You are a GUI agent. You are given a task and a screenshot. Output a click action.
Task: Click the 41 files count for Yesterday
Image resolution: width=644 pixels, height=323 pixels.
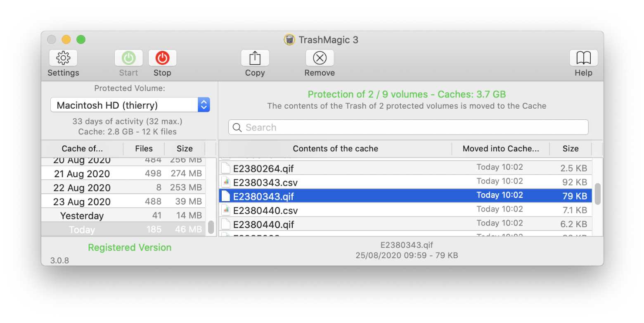(156, 216)
